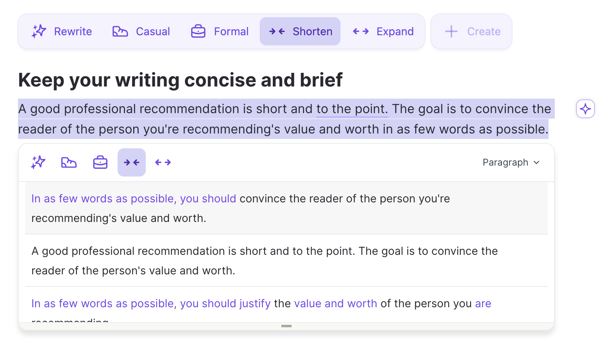
Task: Click the Rewrite button in the top toolbar
Action: pos(61,31)
